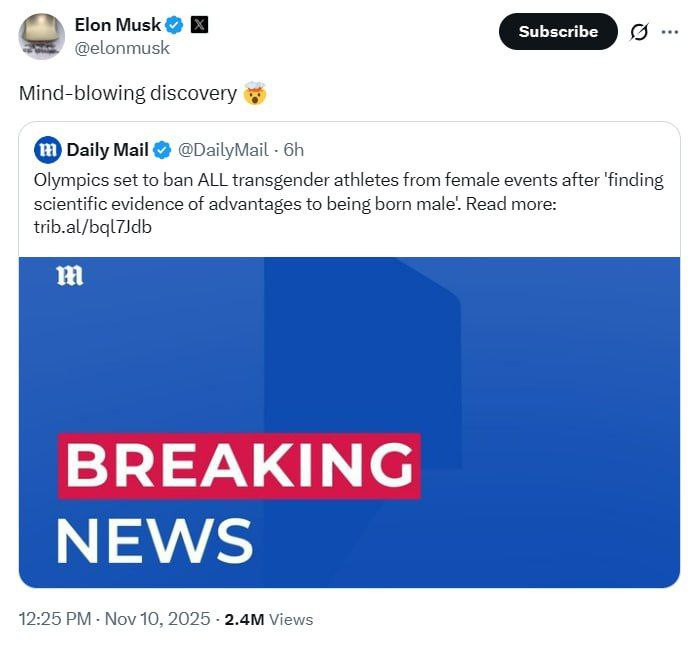
Task: Click the 2.4M Views count
Action: pyautogui.click(x=269, y=619)
